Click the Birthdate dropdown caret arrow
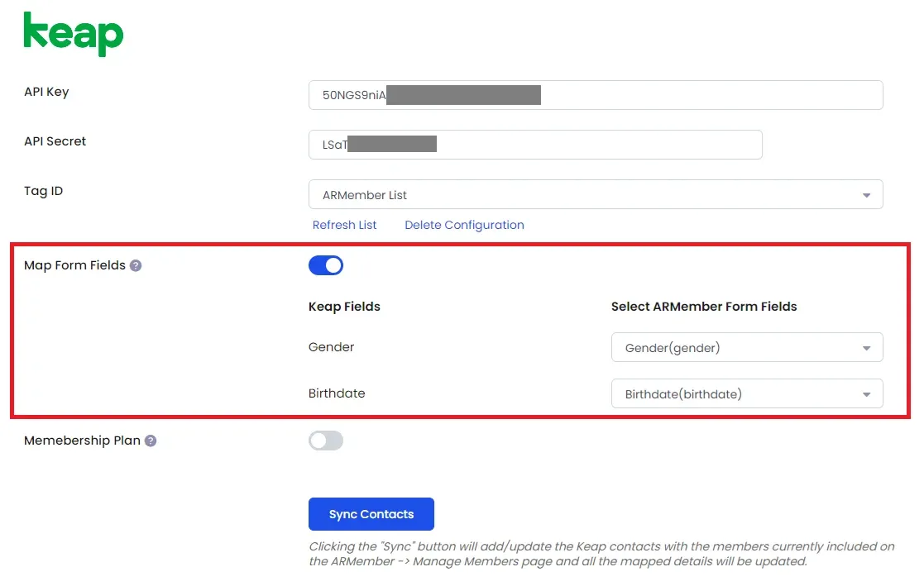924x586 pixels. coord(865,394)
